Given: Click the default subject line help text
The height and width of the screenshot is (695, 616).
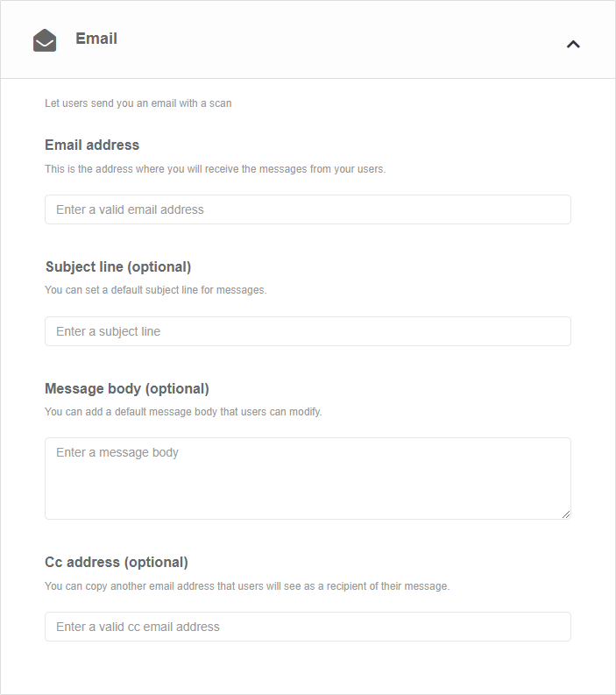Looking at the screenshot, I should 155,289.
